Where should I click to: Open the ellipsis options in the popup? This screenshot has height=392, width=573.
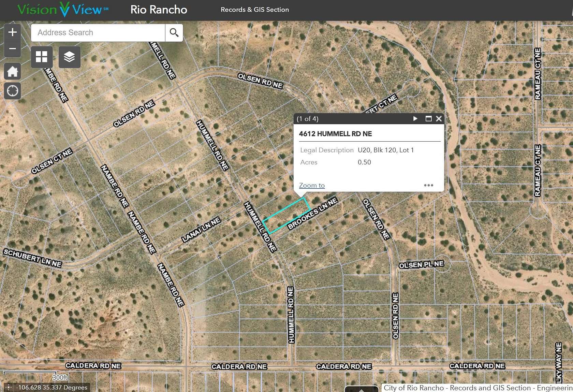tap(429, 185)
